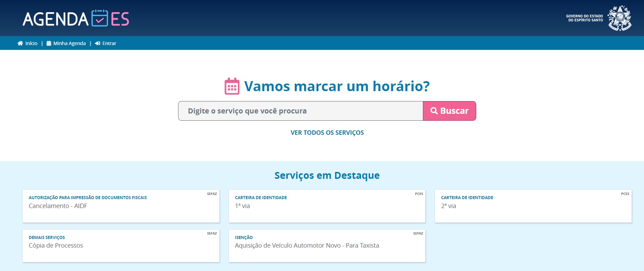The width and height of the screenshot is (644, 271).
Task: Click the AGENDA ES logo
Action: 76,19
